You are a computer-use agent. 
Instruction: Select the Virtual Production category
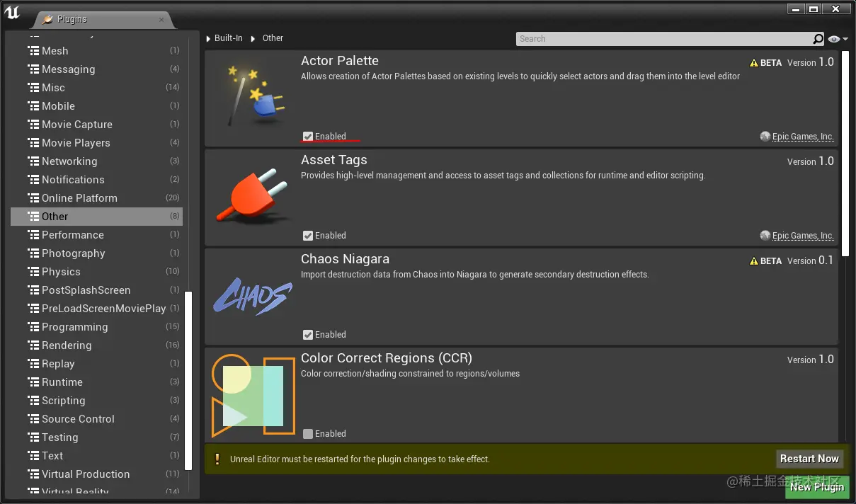[96, 474]
